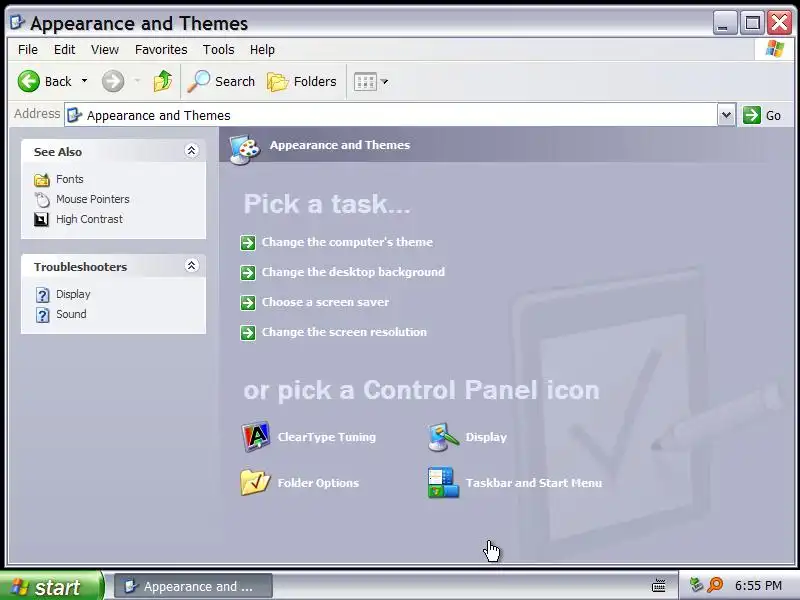Click the Display text link under Control Panel icons

(x=486, y=437)
